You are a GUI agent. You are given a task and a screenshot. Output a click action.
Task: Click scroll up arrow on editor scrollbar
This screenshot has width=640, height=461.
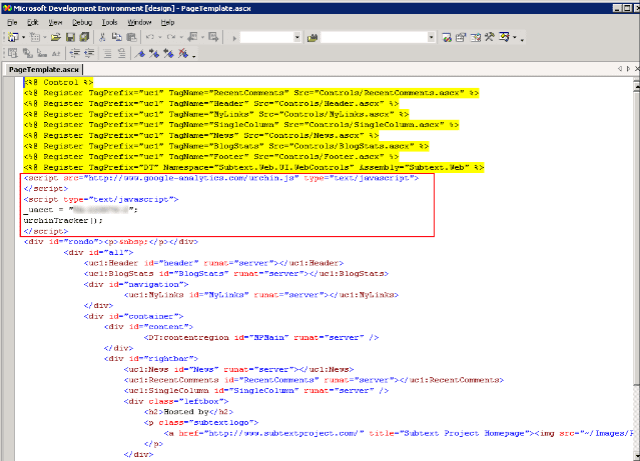click(x=637, y=85)
